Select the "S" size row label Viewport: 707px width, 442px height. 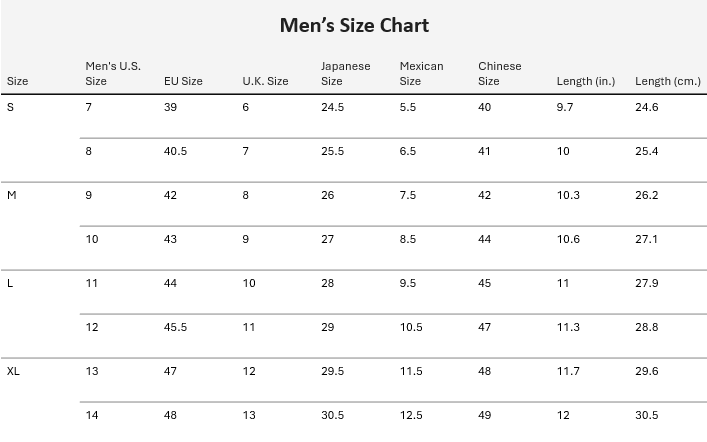(11, 107)
